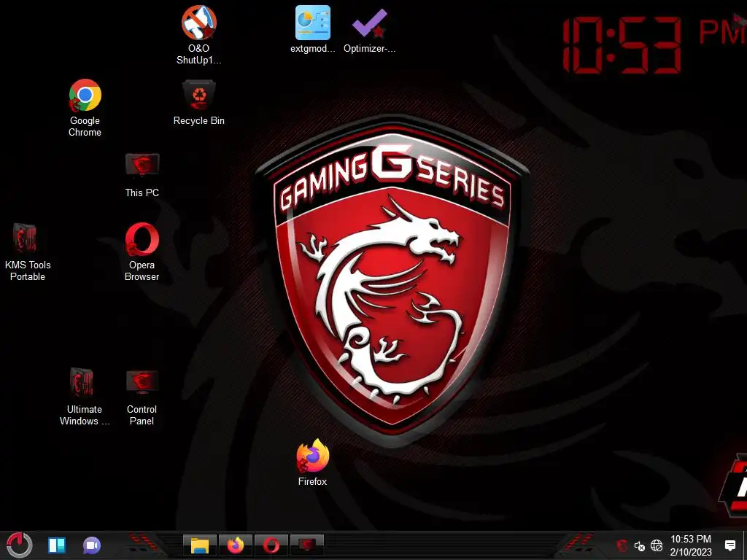Launch Opera from the taskbar
This screenshot has height=560, width=747.
click(x=271, y=545)
